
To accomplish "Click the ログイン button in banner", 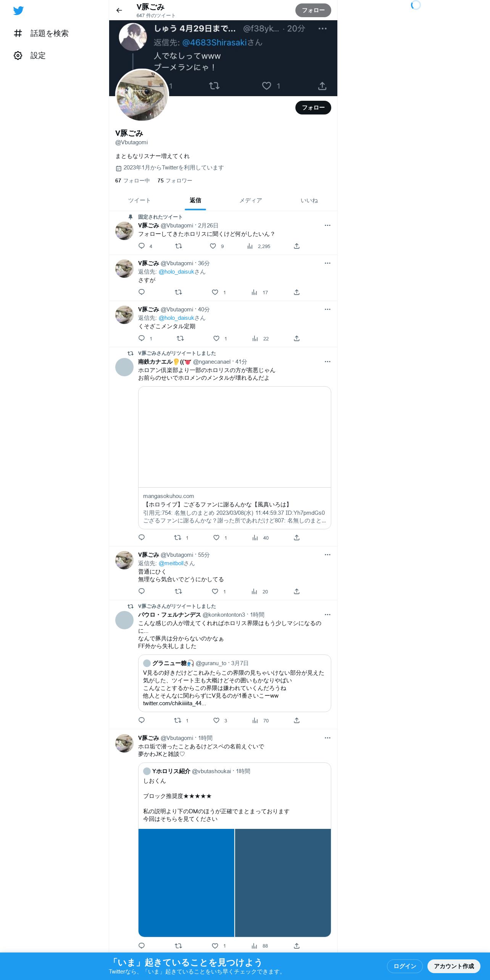I will click(405, 966).
